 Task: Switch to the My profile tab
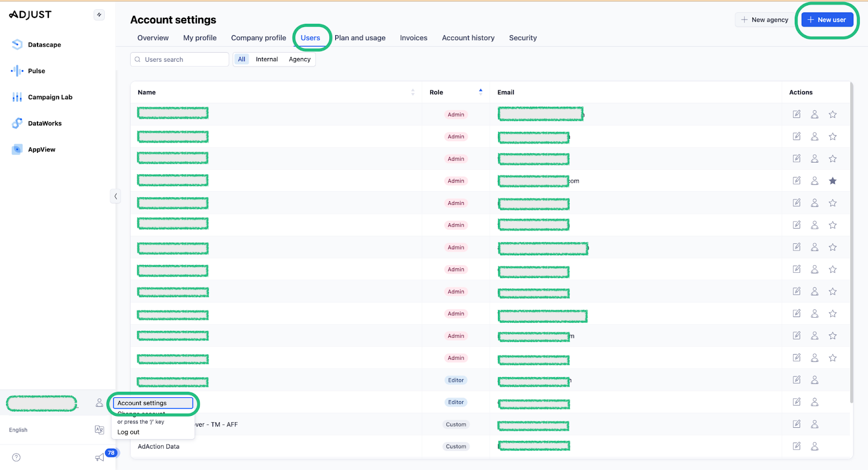click(200, 38)
